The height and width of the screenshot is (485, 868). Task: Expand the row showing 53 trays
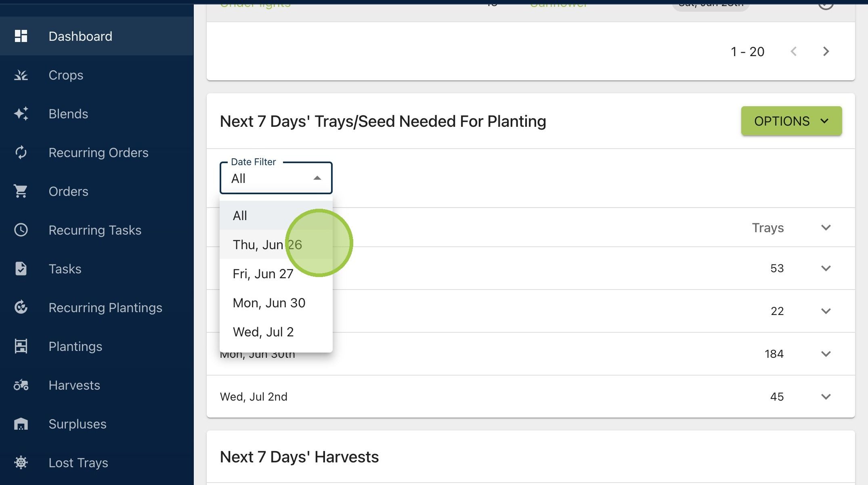click(826, 268)
